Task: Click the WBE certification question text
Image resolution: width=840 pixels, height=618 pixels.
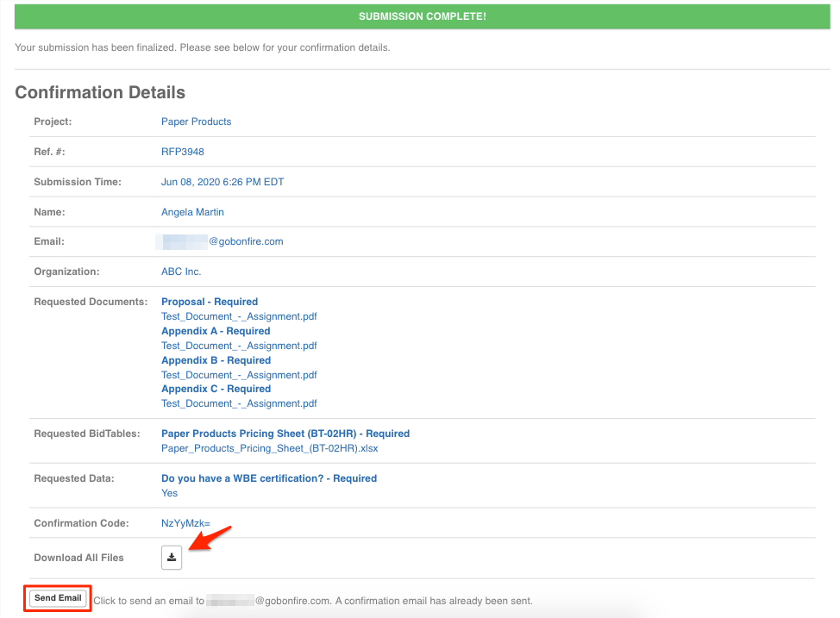Action: pos(269,478)
